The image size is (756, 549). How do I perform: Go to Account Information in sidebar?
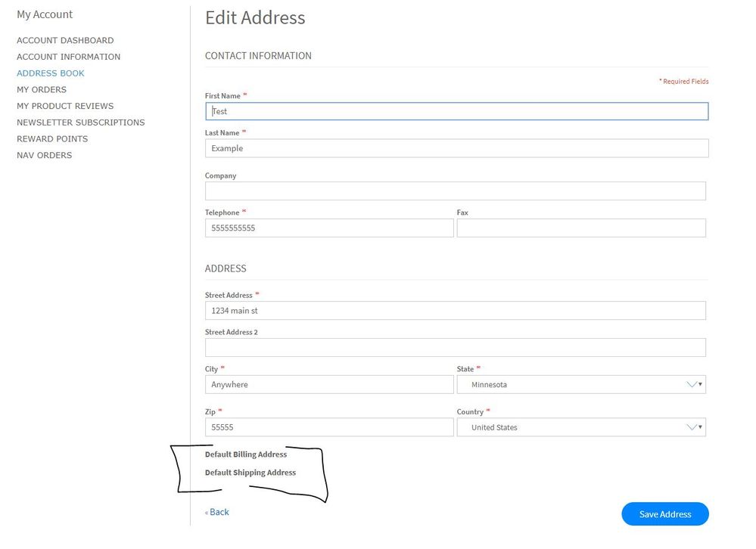click(68, 57)
